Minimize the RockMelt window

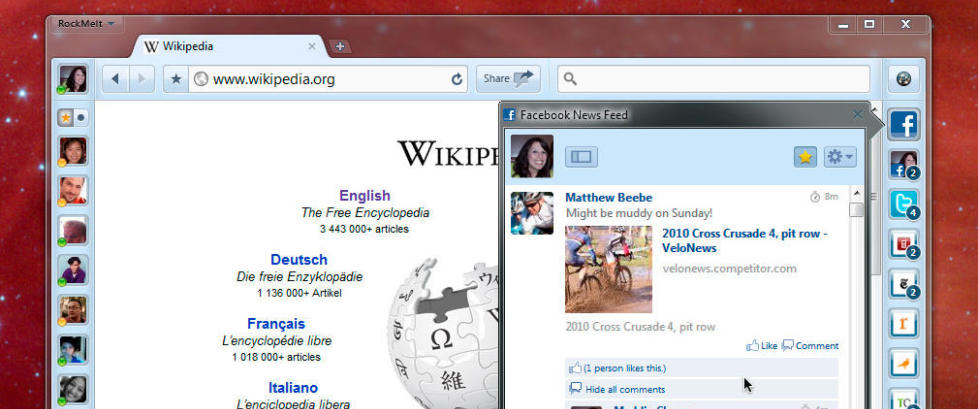[x=843, y=25]
